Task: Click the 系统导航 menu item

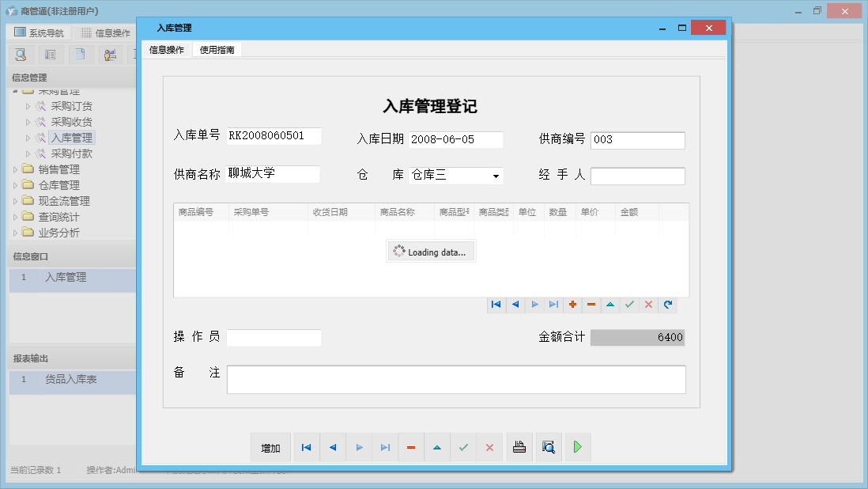Action: (x=42, y=32)
